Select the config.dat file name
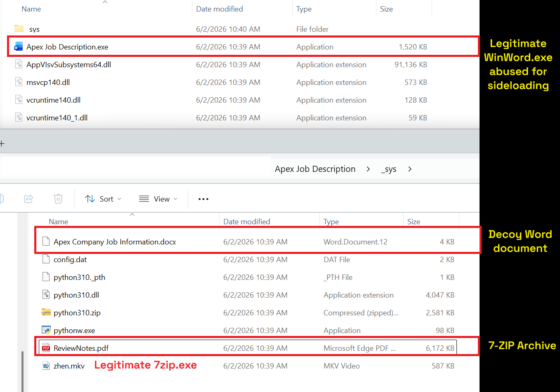The height and width of the screenshot is (392, 560). pyautogui.click(x=70, y=259)
